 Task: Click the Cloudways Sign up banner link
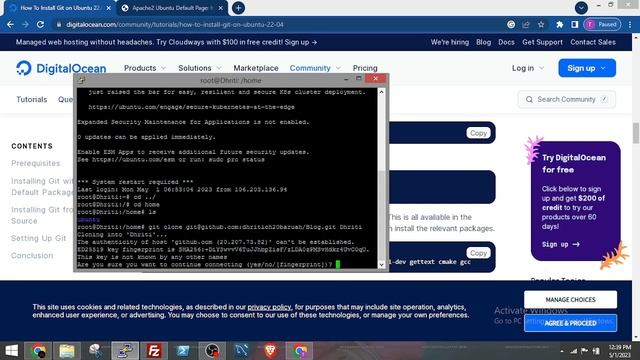point(301,42)
